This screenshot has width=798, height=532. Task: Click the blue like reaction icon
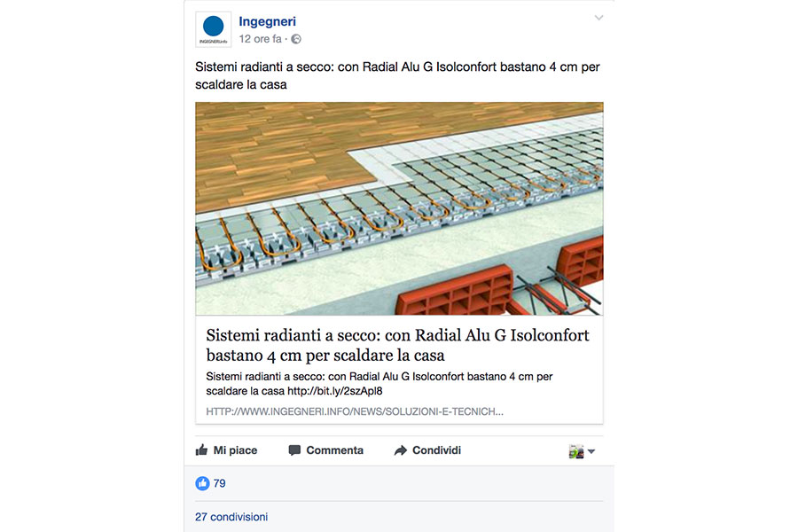tap(202, 483)
